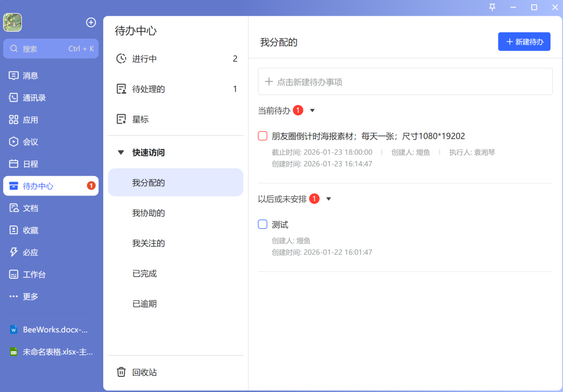The width and height of the screenshot is (563, 392).
Task: Open 会议 (Meetings) panel
Action: point(32,141)
